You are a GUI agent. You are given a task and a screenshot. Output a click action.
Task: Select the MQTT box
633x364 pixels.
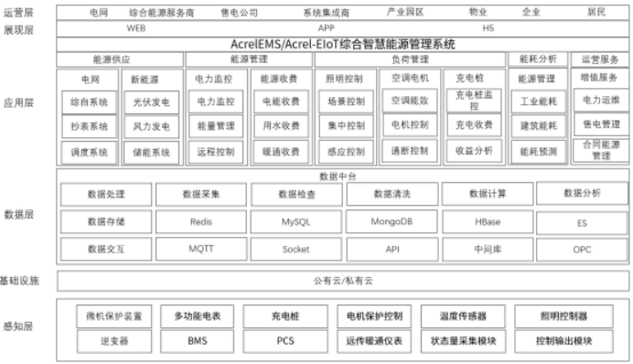click(201, 249)
